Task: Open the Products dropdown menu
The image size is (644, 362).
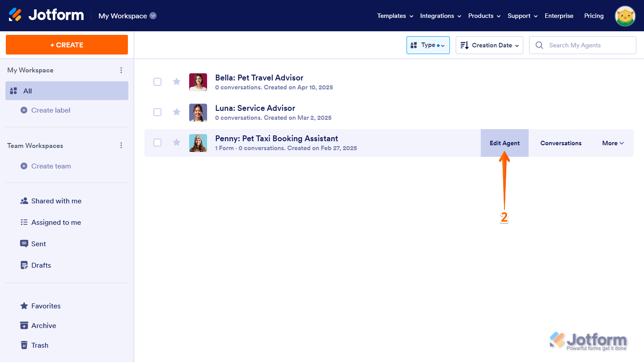Action: [484, 16]
